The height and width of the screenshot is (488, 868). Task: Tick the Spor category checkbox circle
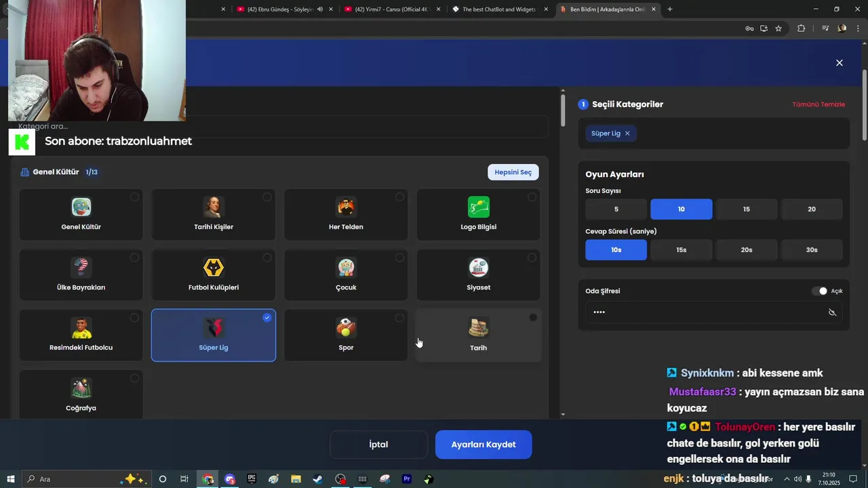point(399,318)
